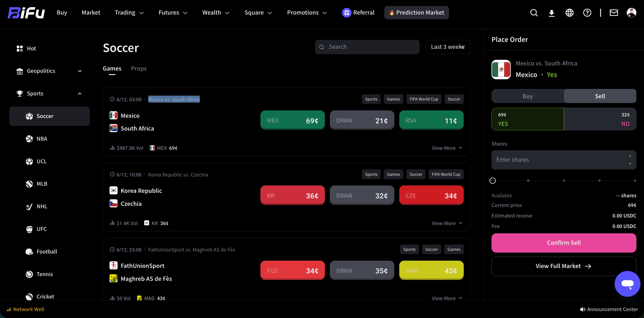The width and height of the screenshot is (644, 318).
Task: Open the language globe icon
Action: pos(569,13)
